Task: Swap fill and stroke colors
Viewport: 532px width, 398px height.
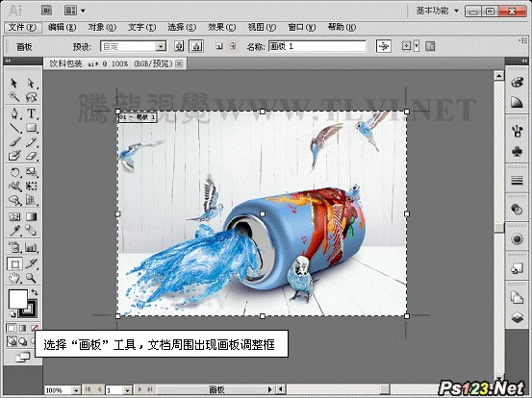Action: [x=35, y=292]
